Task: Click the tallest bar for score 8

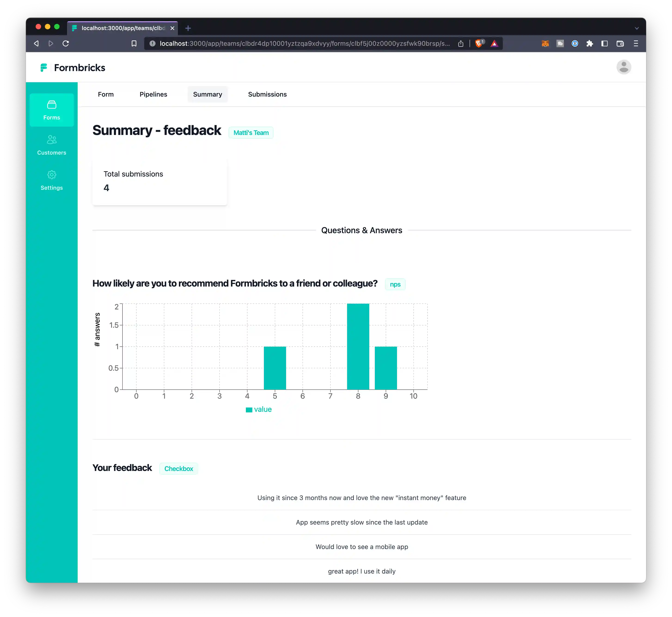Action: (358, 347)
